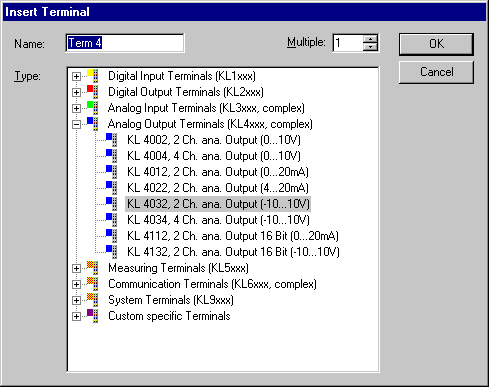Click the blue Analog Output Terminals category icon

(x=92, y=124)
